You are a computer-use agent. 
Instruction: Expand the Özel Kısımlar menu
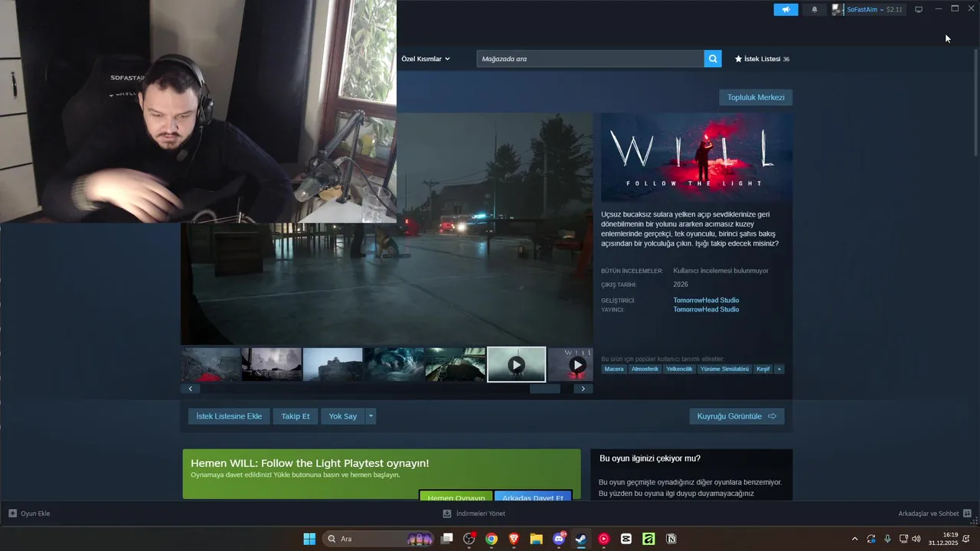pos(426,59)
